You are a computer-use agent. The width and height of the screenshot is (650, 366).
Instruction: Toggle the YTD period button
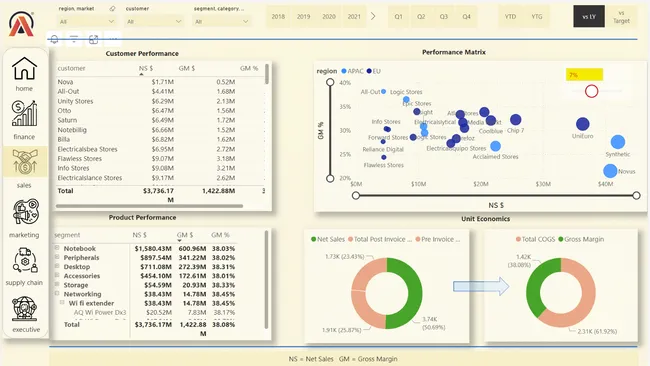point(510,17)
